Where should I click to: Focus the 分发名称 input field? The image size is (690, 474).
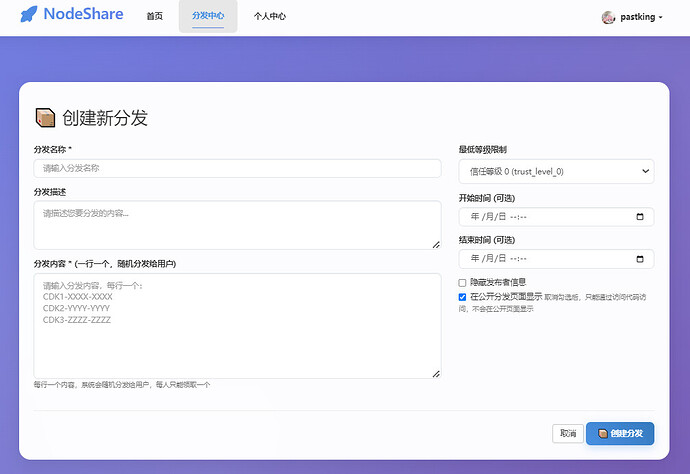[x=237, y=168]
